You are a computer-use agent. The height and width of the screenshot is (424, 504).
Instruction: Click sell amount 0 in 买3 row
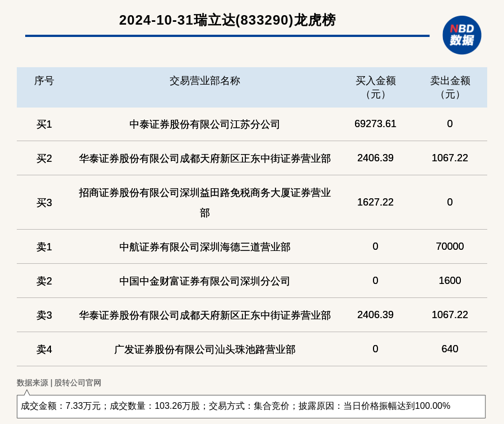(450, 202)
